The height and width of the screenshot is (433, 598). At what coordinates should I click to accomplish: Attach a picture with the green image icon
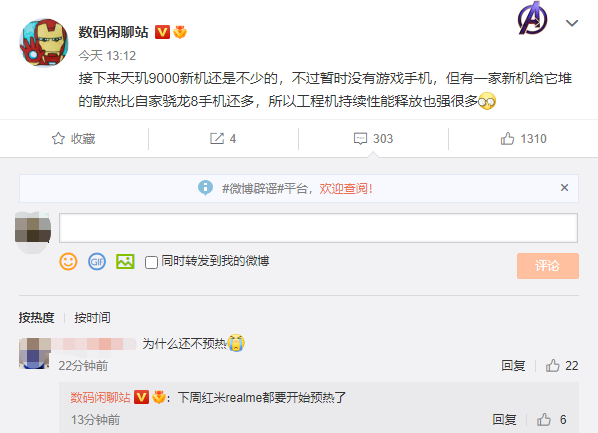[x=125, y=262]
